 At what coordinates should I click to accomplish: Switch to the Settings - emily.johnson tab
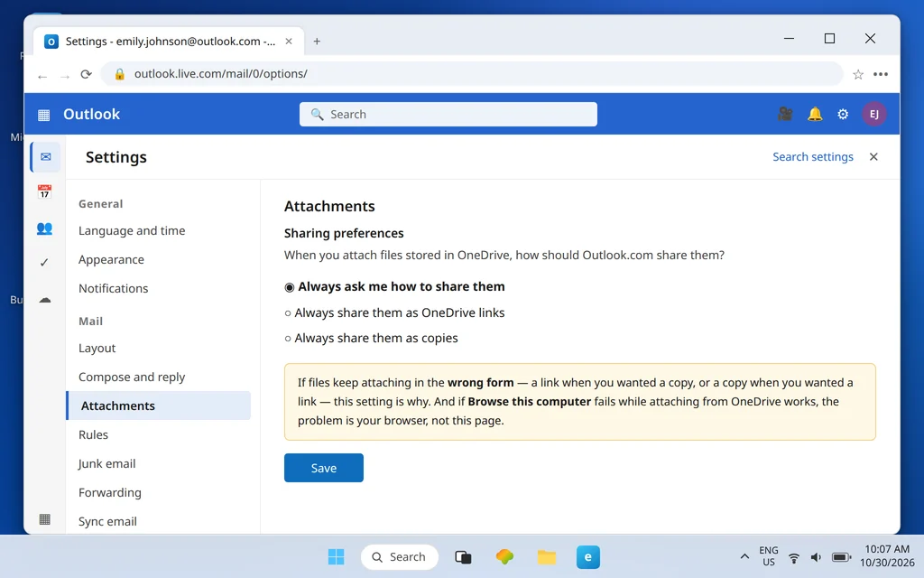point(169,42)
